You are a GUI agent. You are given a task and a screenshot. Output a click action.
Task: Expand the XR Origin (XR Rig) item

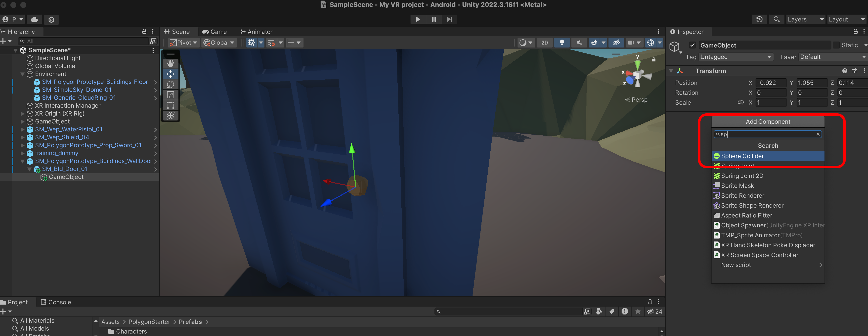tap(22, 114)
